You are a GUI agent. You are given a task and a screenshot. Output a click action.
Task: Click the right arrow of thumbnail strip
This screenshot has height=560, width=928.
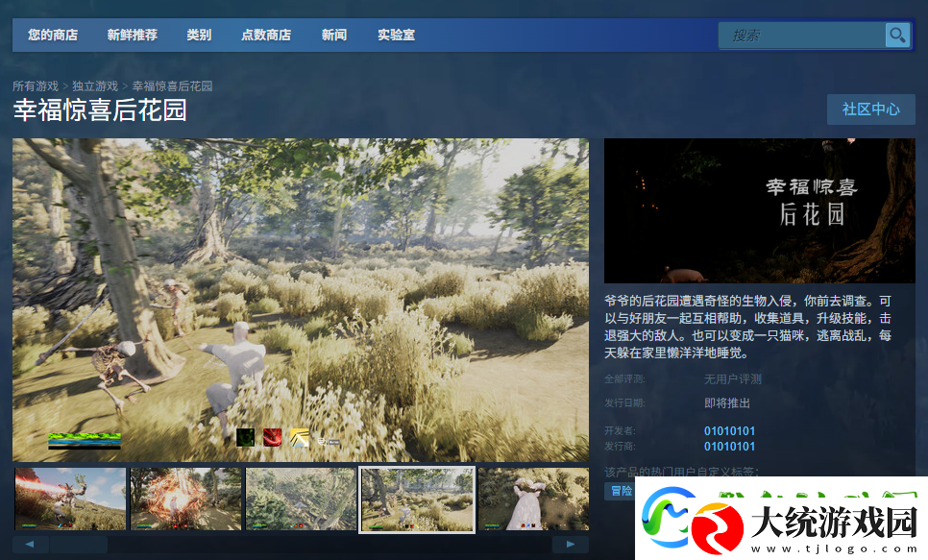coord(571,544)
